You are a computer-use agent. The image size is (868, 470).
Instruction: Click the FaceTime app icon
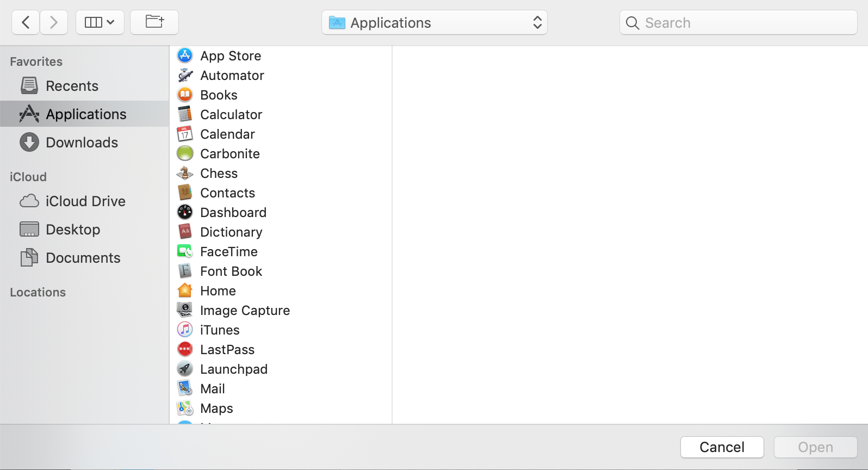coord(185,251)
